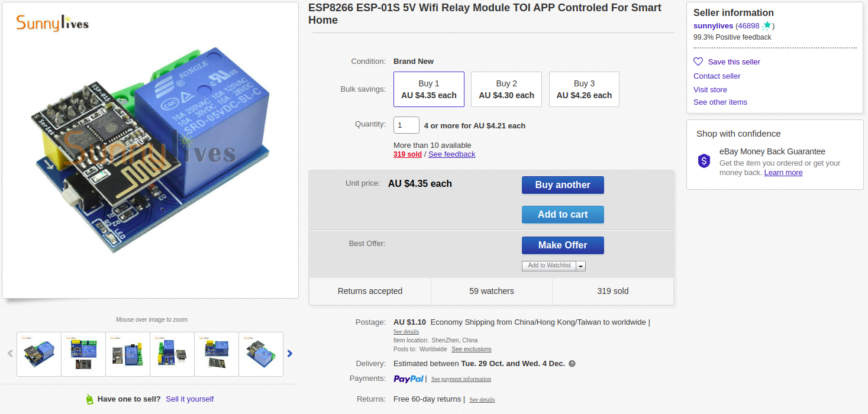The height and width of the screenshot is (414, 868).
Task: Pick the Buy 3 bulk savings option
Action: (584, 89)
